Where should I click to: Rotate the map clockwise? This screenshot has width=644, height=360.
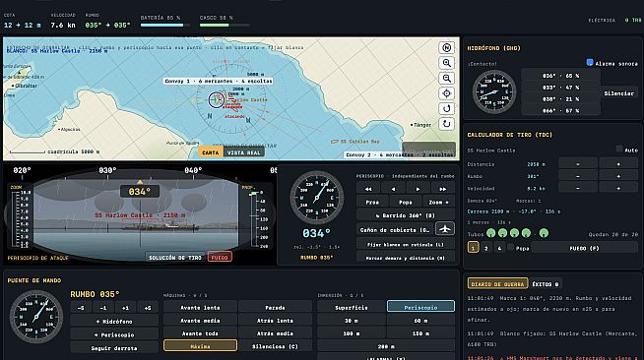(x=446, y=124)
